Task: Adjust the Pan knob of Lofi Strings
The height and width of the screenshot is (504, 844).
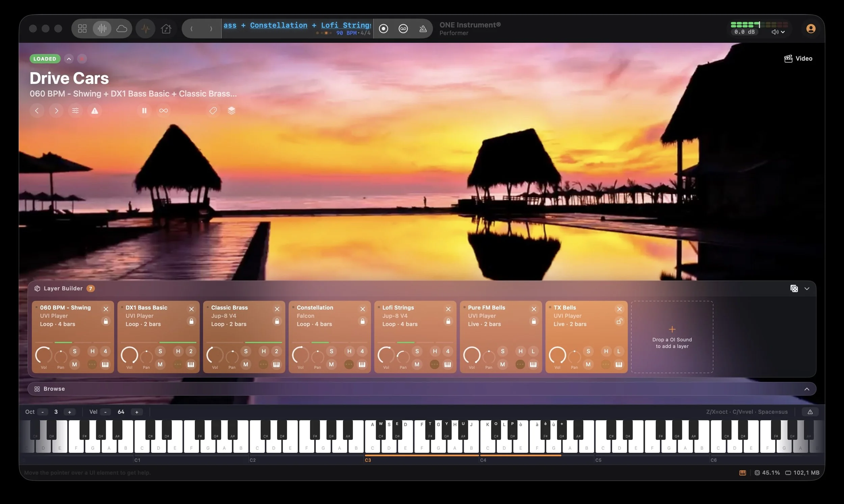Action: 403,357
